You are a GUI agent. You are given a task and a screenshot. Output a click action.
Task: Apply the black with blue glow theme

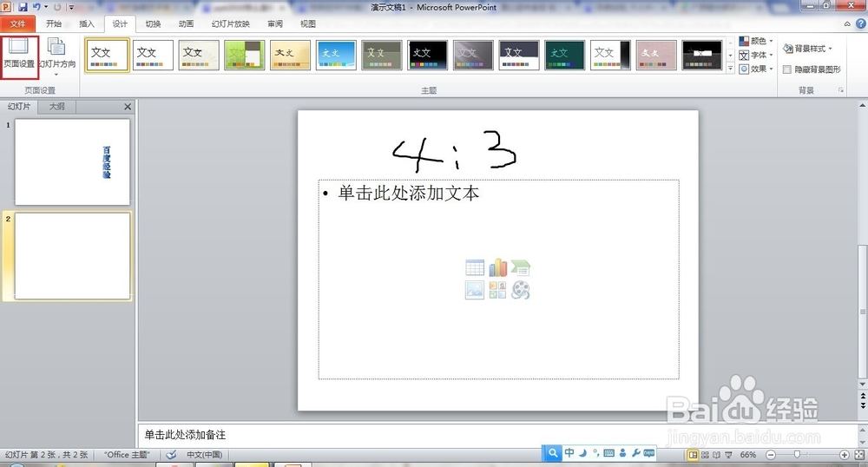tap(428, 55)
